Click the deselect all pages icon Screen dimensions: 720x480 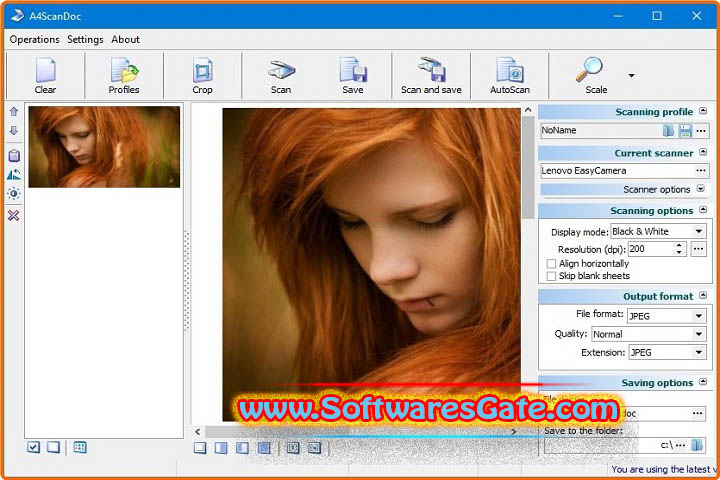pos(53,447)
